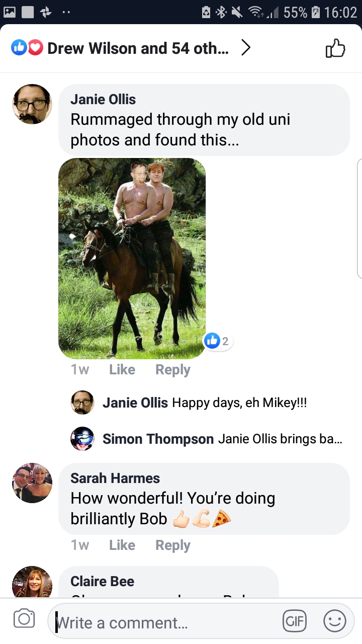362x644 pixels.
Task: Open Claire Bee's profile avatar
Action: [32, 582]
